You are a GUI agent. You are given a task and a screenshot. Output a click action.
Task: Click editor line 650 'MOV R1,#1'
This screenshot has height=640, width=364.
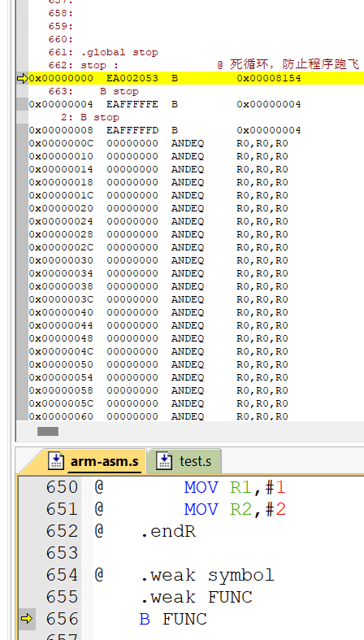pos(235,487)
